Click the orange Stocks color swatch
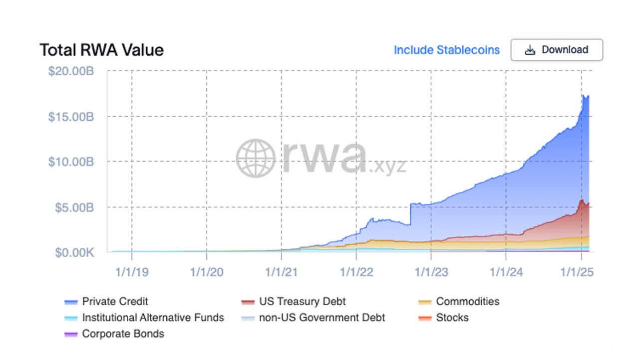The width and height of the screenshot is (644, 361). pos(425,318)
